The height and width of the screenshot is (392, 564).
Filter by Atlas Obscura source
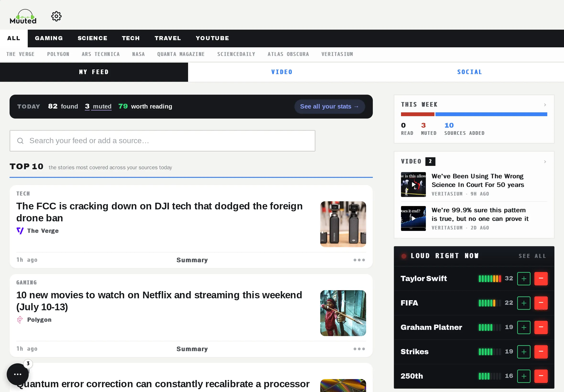pyautogui.click(x=288, y=54)
